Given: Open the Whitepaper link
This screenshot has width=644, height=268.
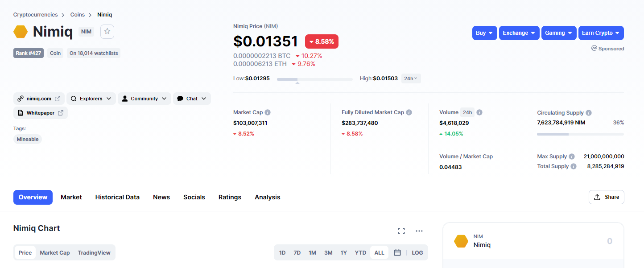Looking at the screenshot, I should [x=41, y=113].
